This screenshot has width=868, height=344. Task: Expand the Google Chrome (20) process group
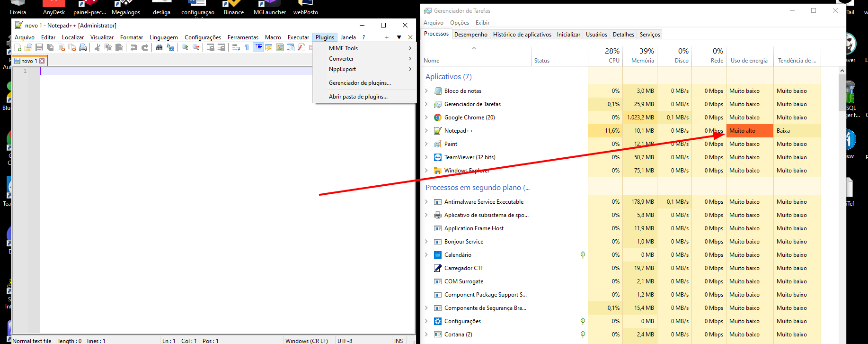coord(426,118)
